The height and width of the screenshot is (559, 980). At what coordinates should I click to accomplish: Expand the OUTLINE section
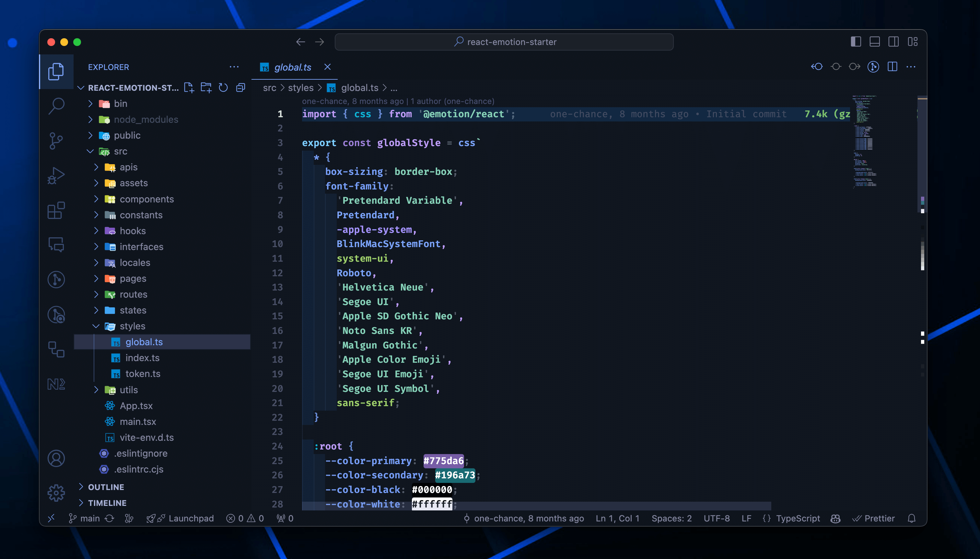coord(106,487)
